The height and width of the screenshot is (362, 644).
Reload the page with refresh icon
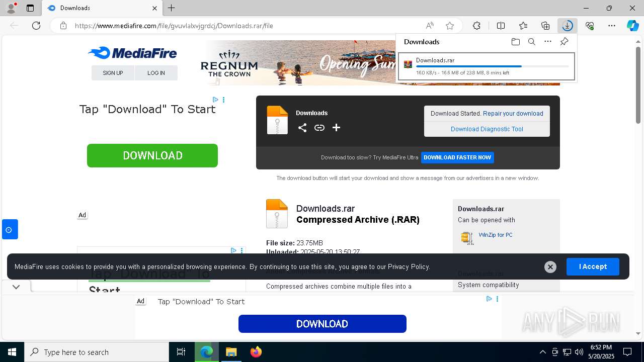(x=36, y=26)
